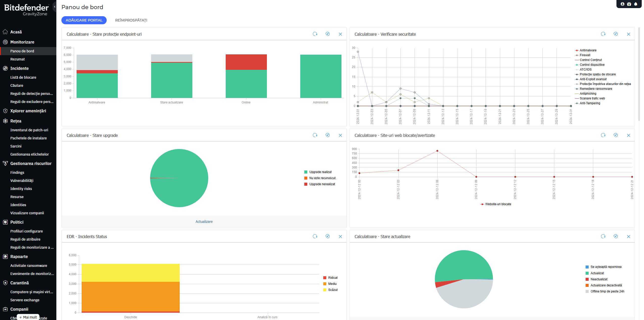Click REÎMPROSPĂTAȚI button
The height and width of the screenshot is (320, 644).
(x=131, y=20)
